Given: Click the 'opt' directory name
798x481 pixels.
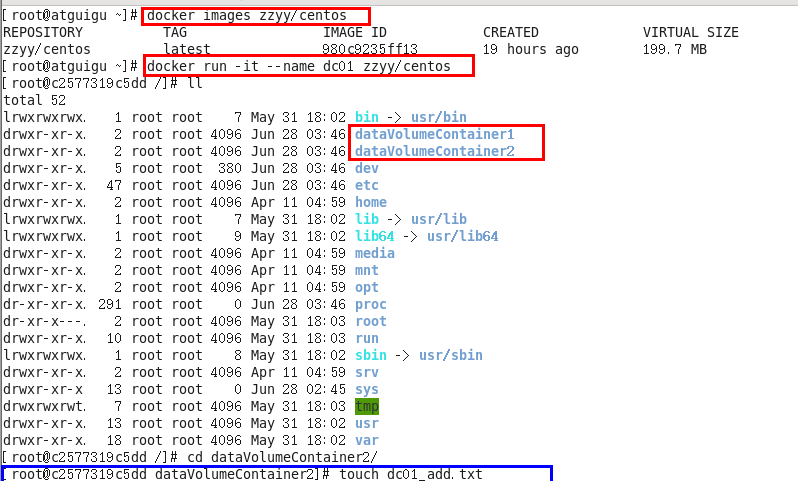Looking at the screenshot, I should click(367, 288).
